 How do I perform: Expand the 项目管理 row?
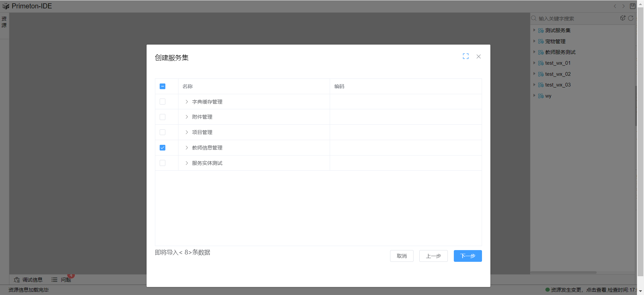coord(187,132)
